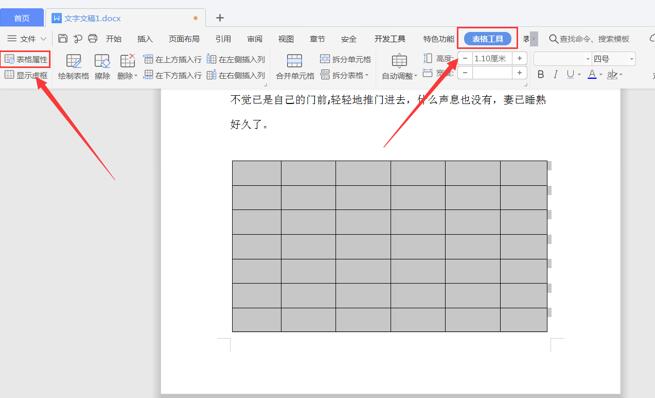
Task: Switch to the 审阅 tab
Action: 254,39
